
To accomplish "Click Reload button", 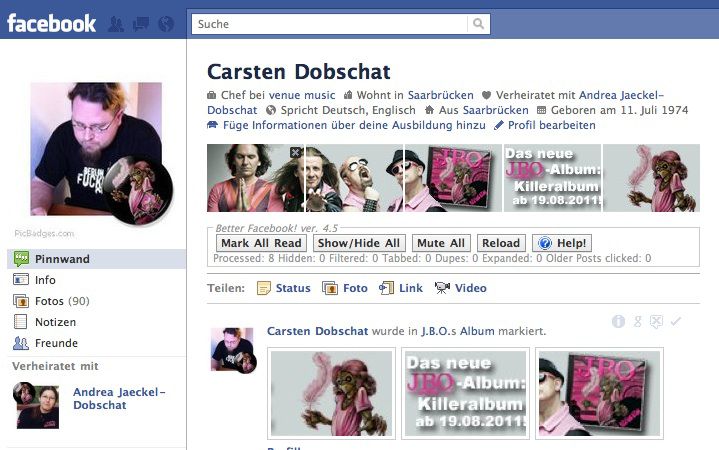I will (501, 243).
